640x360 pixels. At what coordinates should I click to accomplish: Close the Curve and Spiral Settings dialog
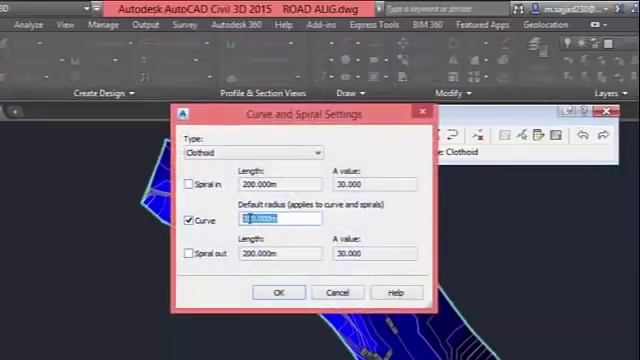422,111
